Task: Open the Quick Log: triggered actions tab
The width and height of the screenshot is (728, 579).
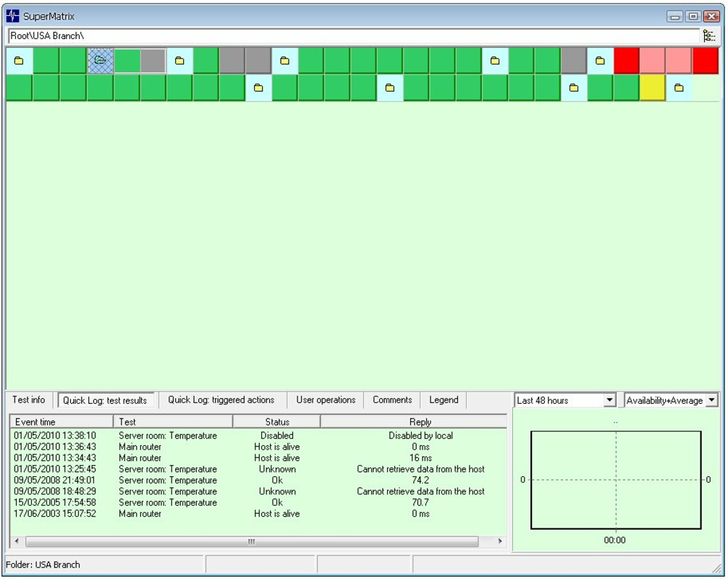Action: [221, 400]
